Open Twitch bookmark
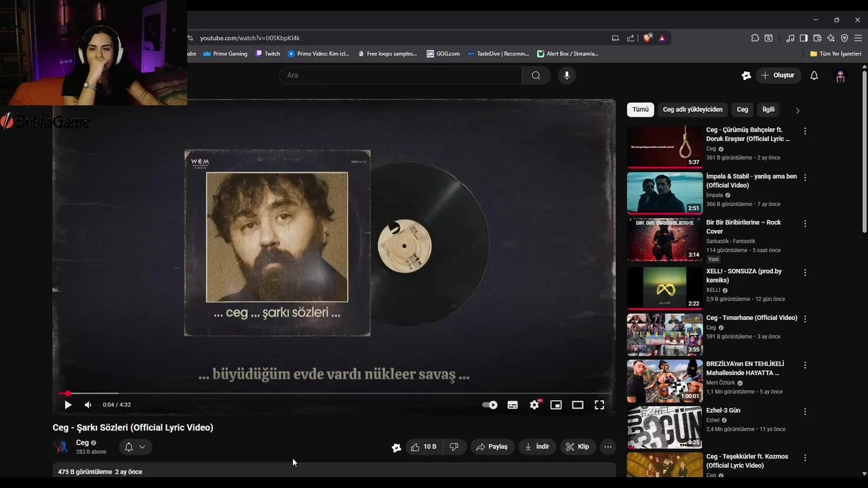The width and height of the screenshot is (868, 488). [268, 54]
